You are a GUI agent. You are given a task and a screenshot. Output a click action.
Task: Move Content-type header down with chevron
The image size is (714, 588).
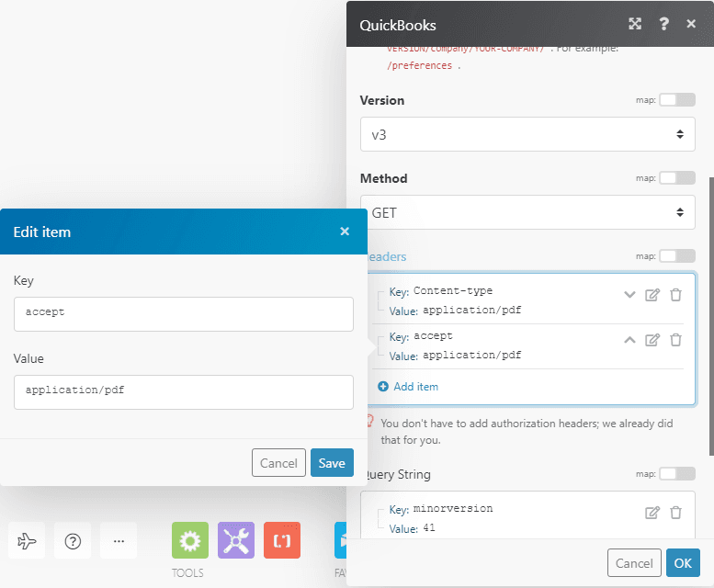[629, 295]
